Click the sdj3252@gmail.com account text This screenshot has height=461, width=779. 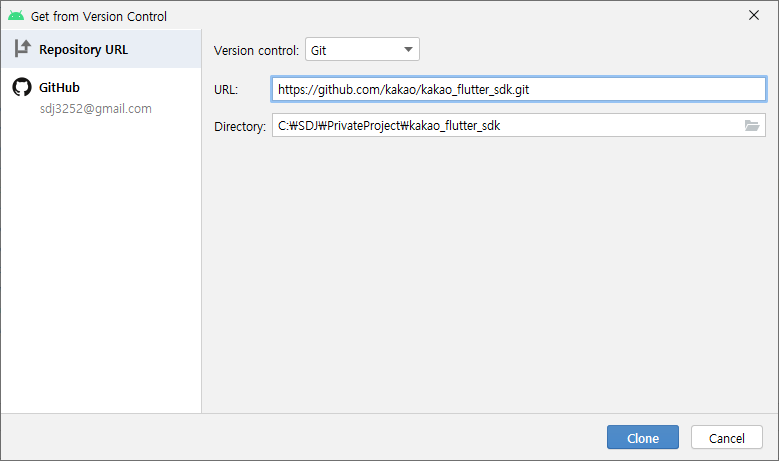coord(95,109)
